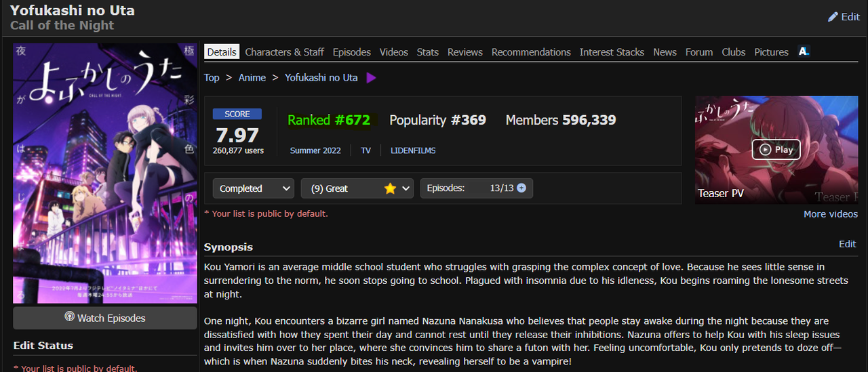Click the Yofukashi no Uta page title
868x372 pixels.
[73, 10]
